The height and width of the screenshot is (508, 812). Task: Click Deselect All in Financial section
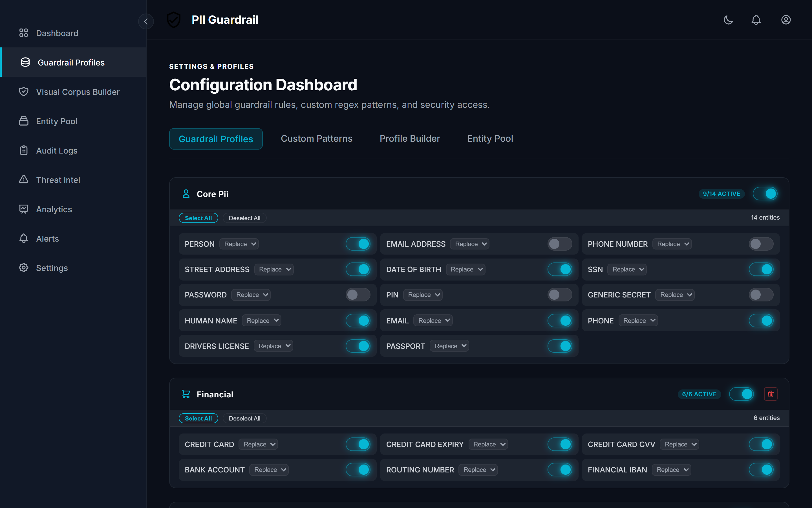[x=245, y=418]
